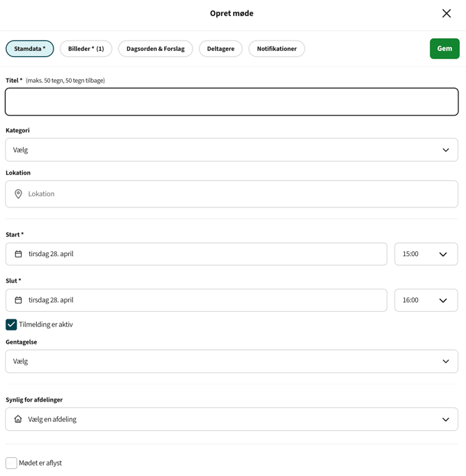Click the calendar icon in Start date
The image size is (466, 476).
click(18, 254)
